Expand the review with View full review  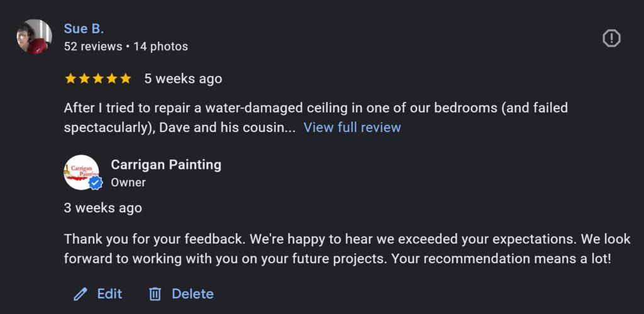352,127
